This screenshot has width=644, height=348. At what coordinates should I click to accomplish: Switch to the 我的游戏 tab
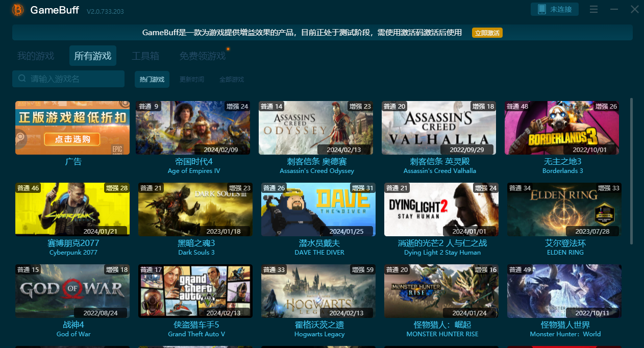(36, 56)
